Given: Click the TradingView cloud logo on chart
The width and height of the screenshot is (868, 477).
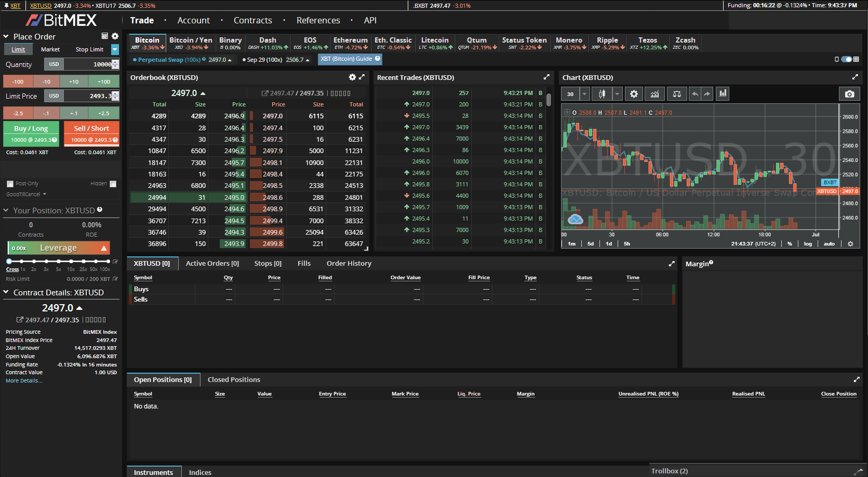Looking at the screenshot, I should tap(575, 220).
